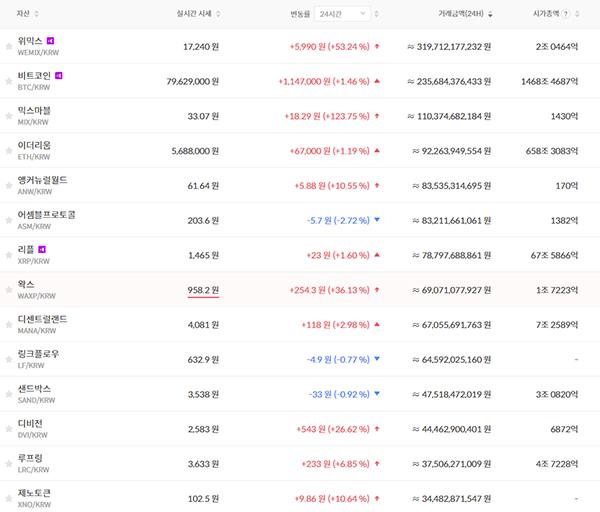This screenshot has height=512, width=600.
Task: Click the 시가총액 help question icon
Action: (567, 14)
